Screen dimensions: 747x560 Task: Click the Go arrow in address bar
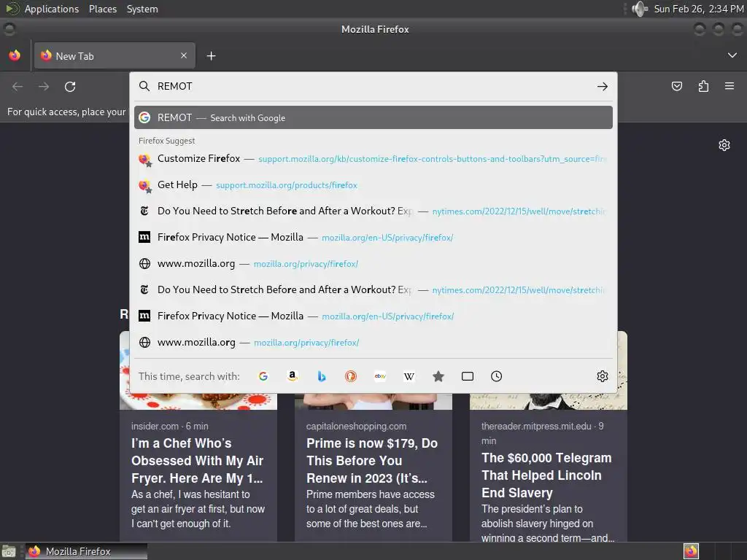point(602,87)
